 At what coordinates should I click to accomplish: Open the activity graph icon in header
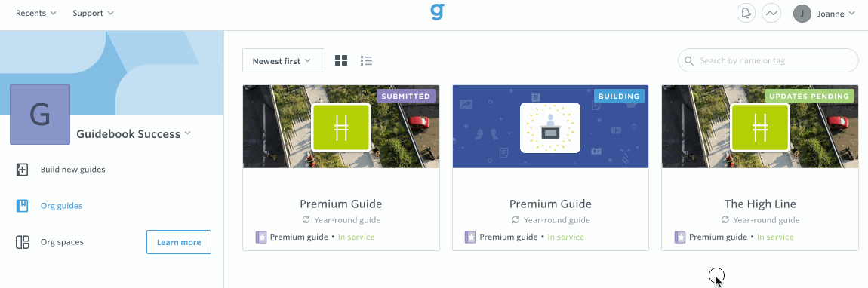click(771, 14)
